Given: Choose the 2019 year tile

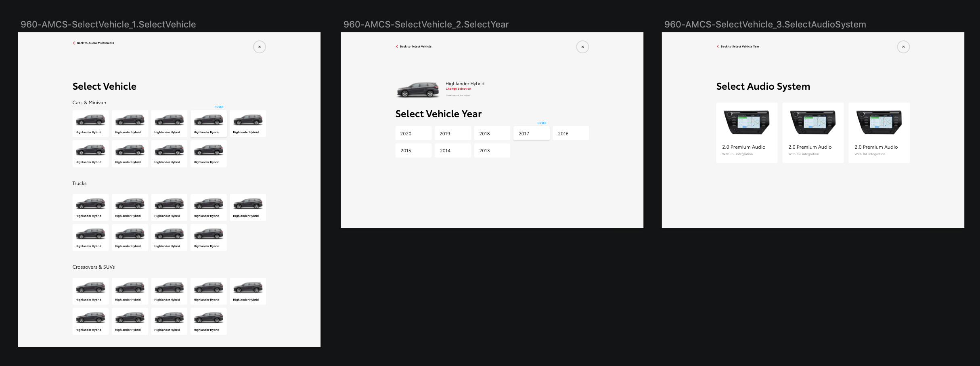Looking at the screenshot, I should (452, 133).
